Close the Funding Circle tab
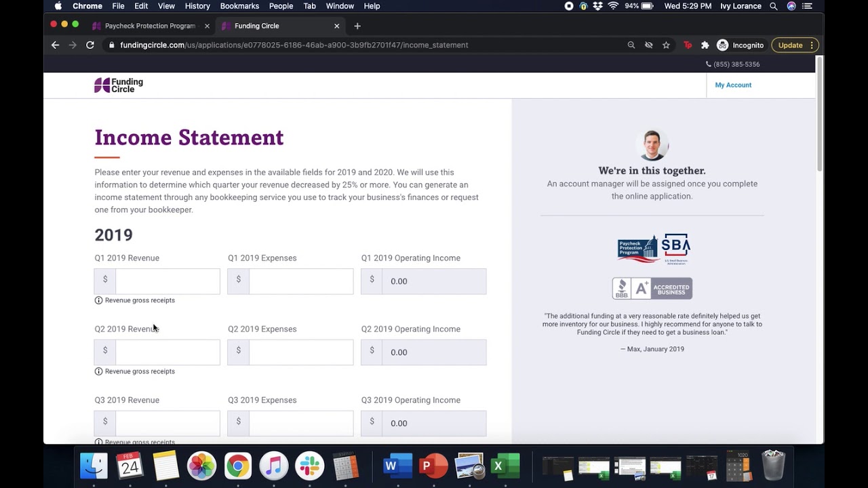Screen dimensions: 868x488 (337, 26)
